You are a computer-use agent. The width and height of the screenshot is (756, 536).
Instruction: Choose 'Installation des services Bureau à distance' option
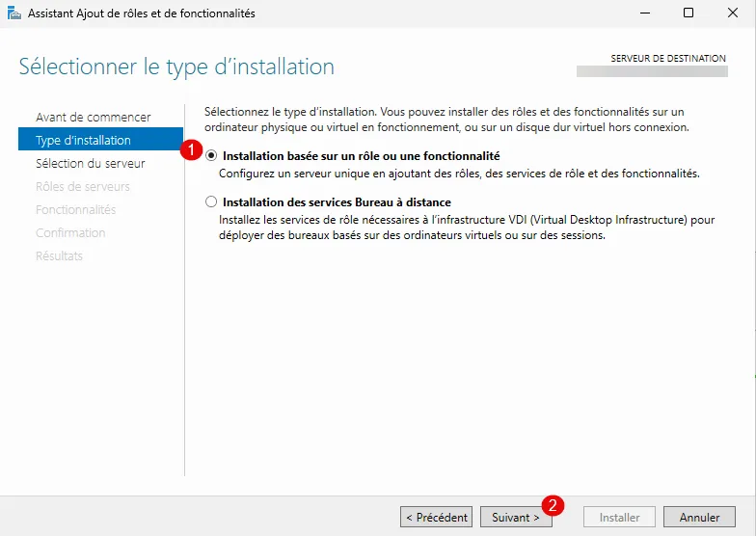(x=212, y=202)
